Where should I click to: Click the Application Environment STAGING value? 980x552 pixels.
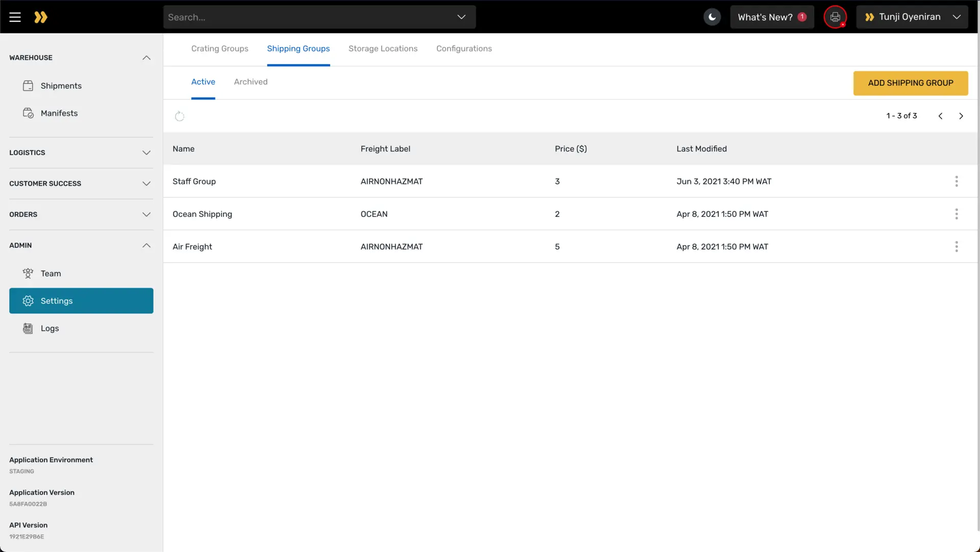tap(21, 471)
